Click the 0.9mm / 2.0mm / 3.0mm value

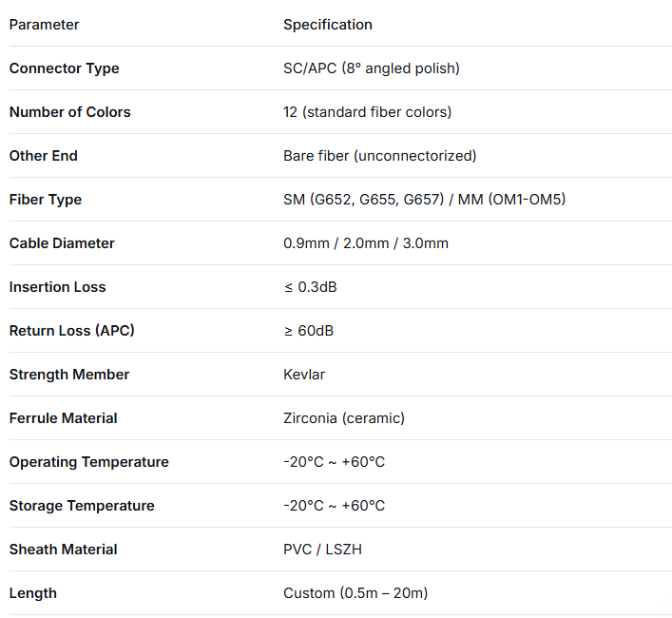coord(366,243)
